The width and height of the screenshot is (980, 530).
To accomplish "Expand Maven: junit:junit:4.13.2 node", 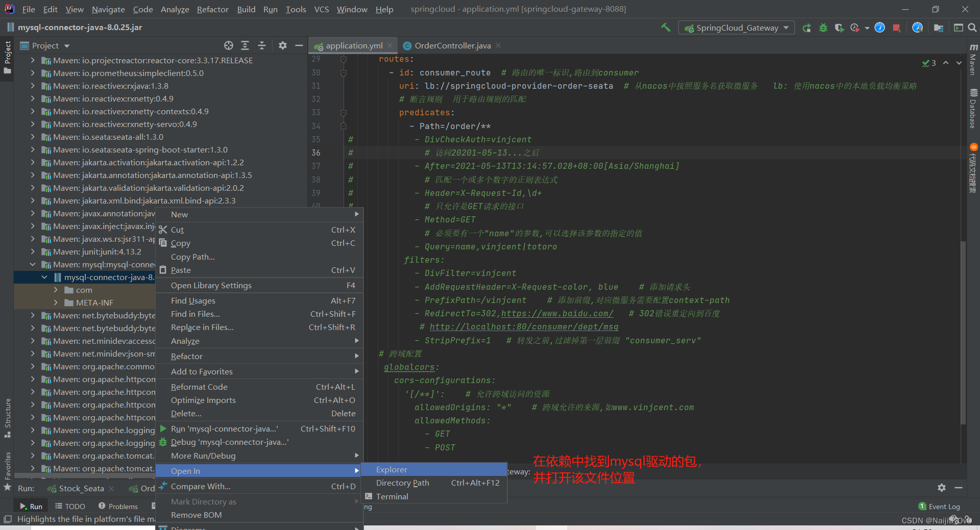I will coord(33,251).
